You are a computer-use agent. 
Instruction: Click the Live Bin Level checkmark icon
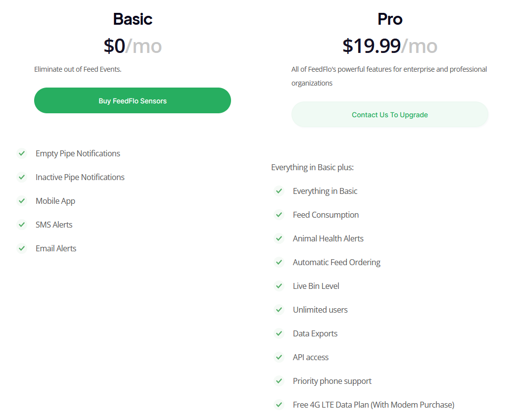coord(279,286)
